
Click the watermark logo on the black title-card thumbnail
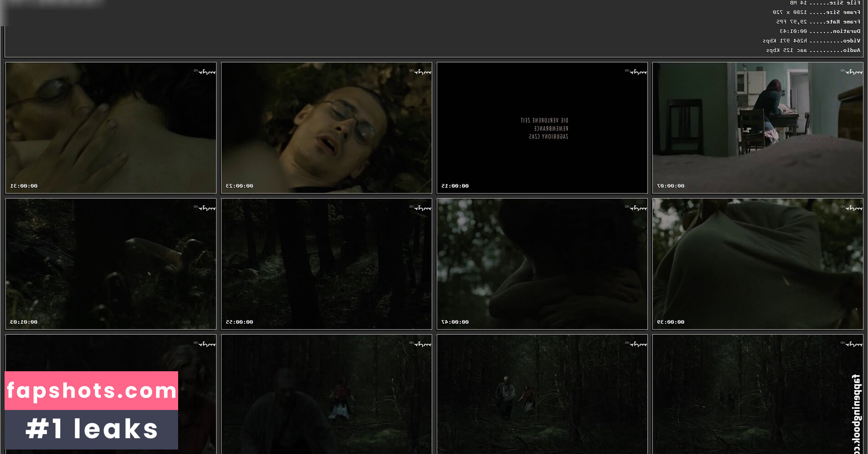(637, 72)
